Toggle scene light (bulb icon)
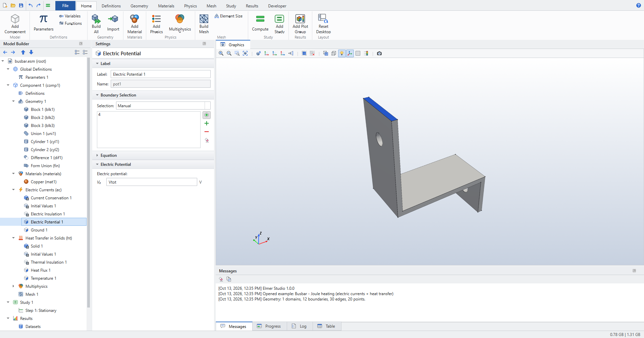The width and height of the screenshot is (644, 338). (342, 53)
